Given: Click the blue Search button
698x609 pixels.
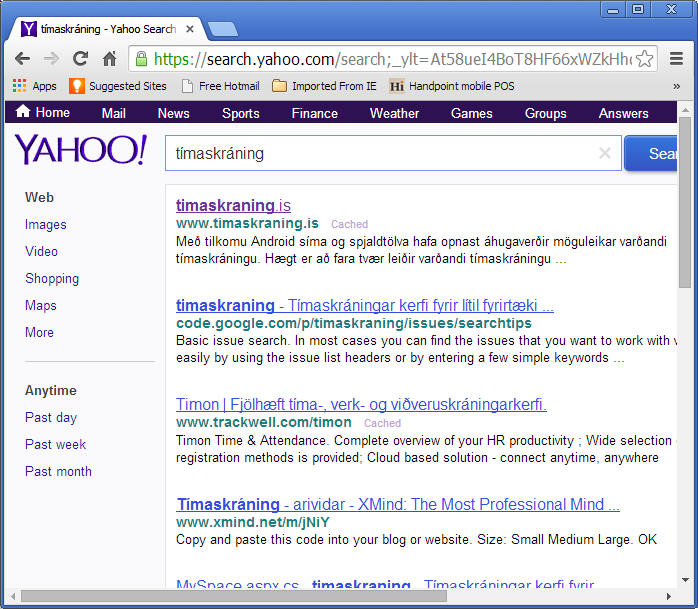Looking at the screenshot, I should (x=651, y=153).
